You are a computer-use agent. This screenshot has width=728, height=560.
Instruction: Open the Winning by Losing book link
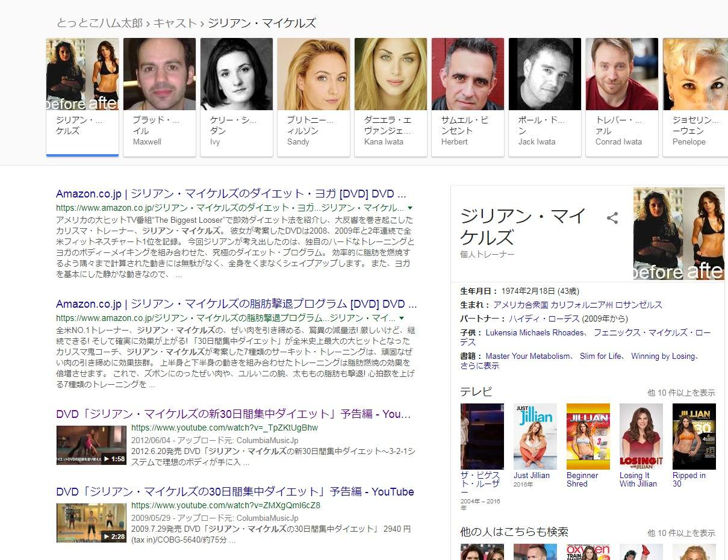[x=663, y=356]
